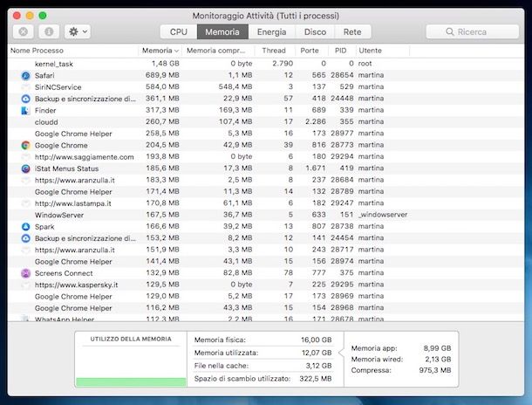
Task: Select Google Chrome Helper with 141,4 MB
Action: (73, 262)
